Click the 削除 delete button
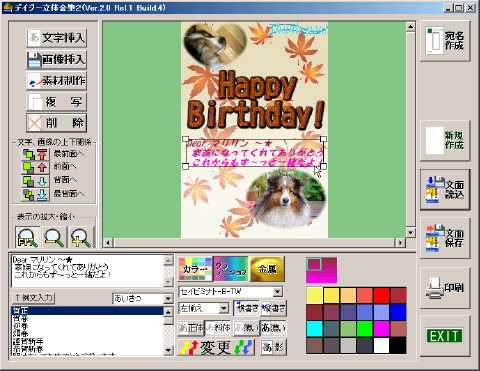480x371 pixels. click(x=56, y=123)
